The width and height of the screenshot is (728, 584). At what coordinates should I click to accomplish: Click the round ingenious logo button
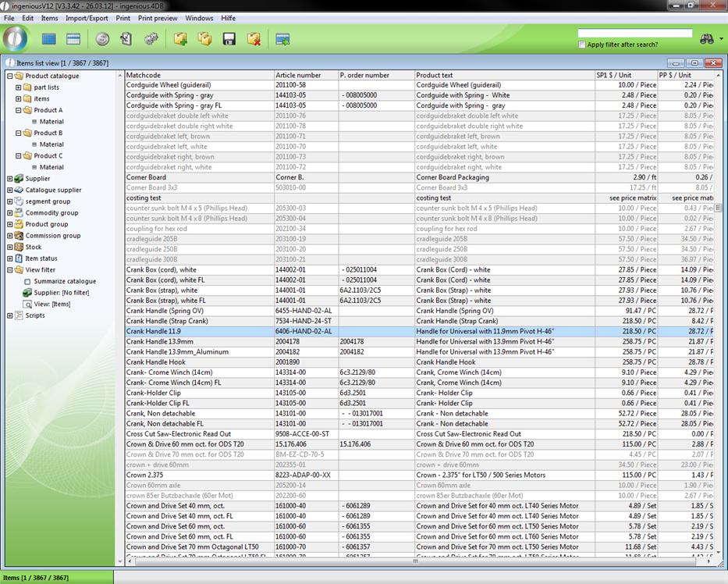(16, 38)
